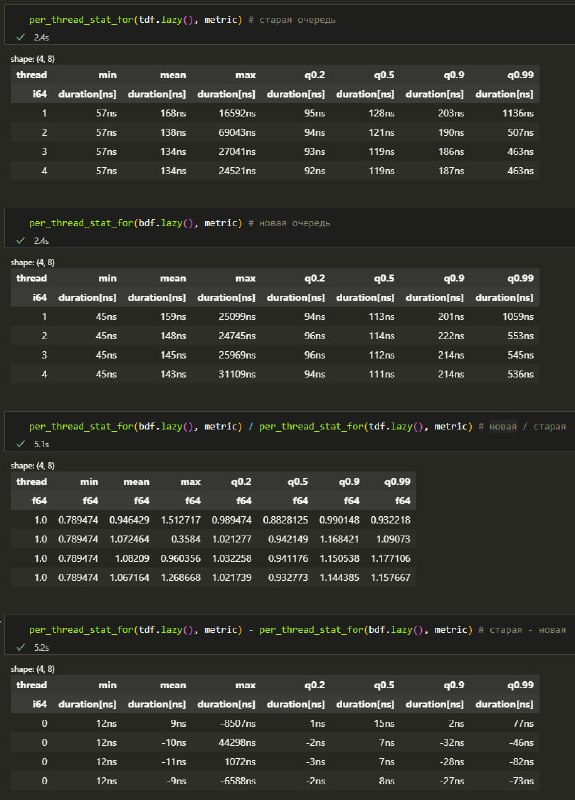
Task: Click the 24521ns max value
Action: (237, 171)
